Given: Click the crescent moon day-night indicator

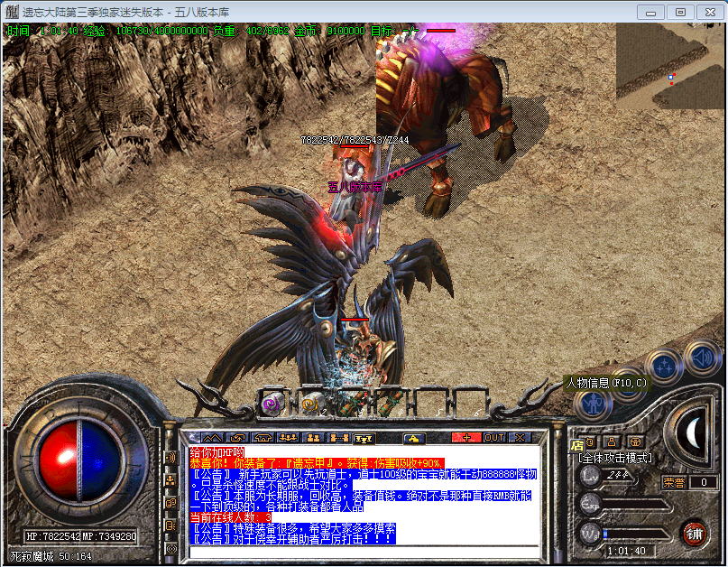Looking at the screenshot, I should 693,433.
